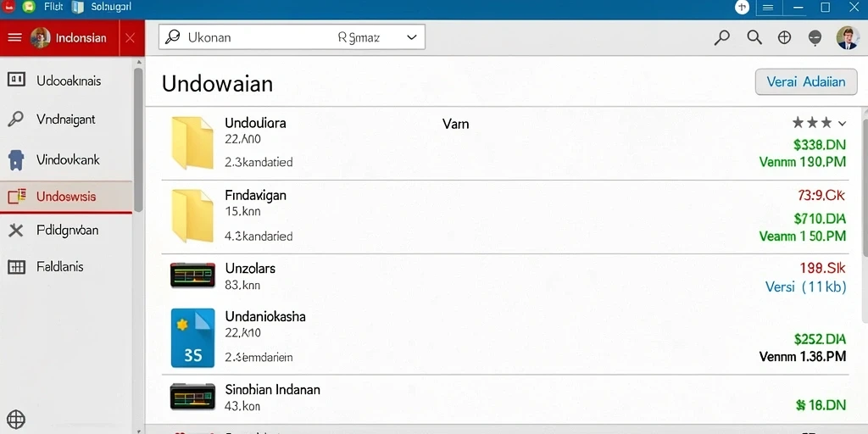Click the speech bubble icon near profile
The image size is (868, 434).
click(815, 37)
